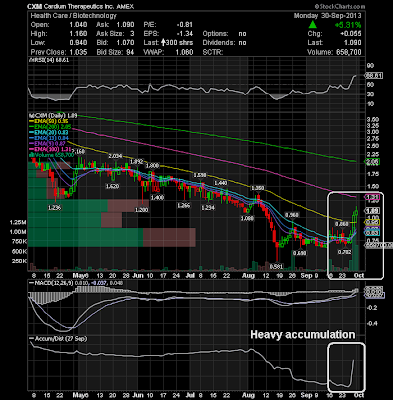The width and height of the screenshot is (393, 400).
Task: Click the Low value 0.940
Action: click(78, 43)
